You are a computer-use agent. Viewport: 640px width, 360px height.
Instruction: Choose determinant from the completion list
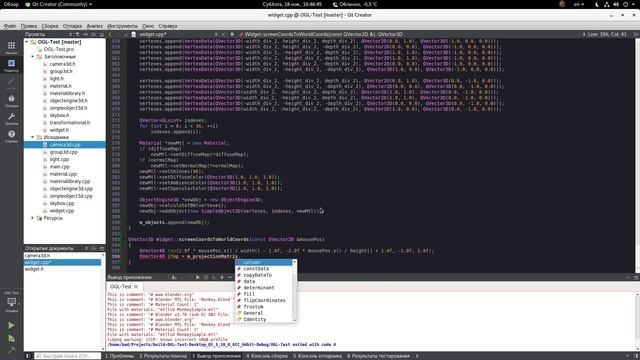point(259,288)
